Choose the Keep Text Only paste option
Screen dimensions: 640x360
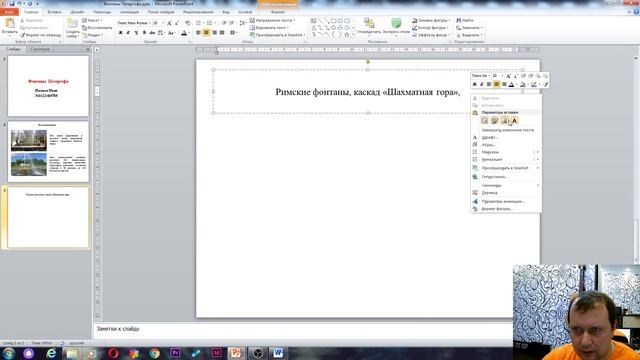[514, 120]
